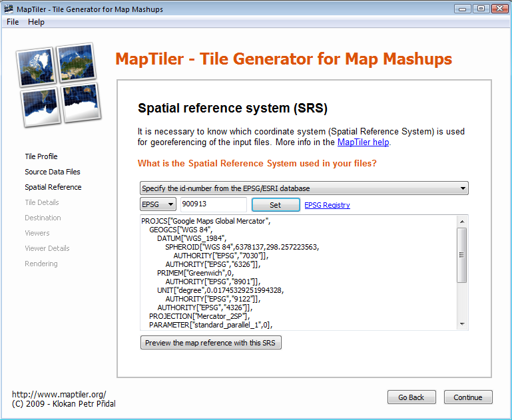Expand the SRS specification method dropdown

coord(304,188)
